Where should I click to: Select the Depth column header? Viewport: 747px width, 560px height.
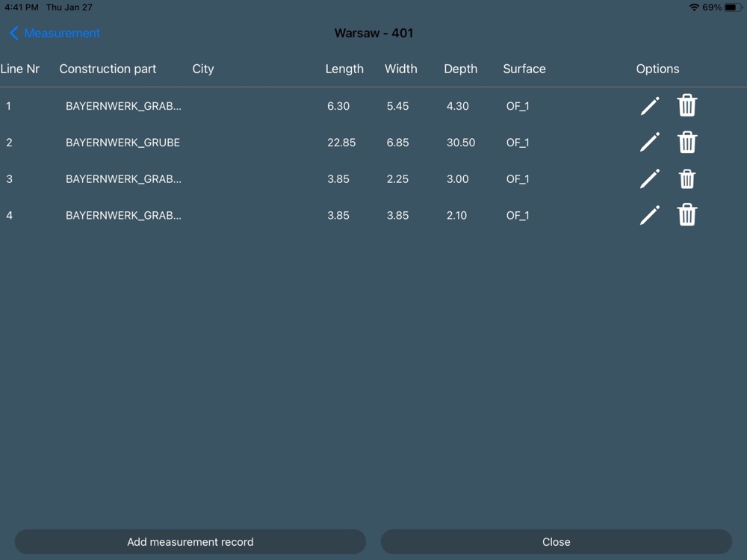click(461, 69)
